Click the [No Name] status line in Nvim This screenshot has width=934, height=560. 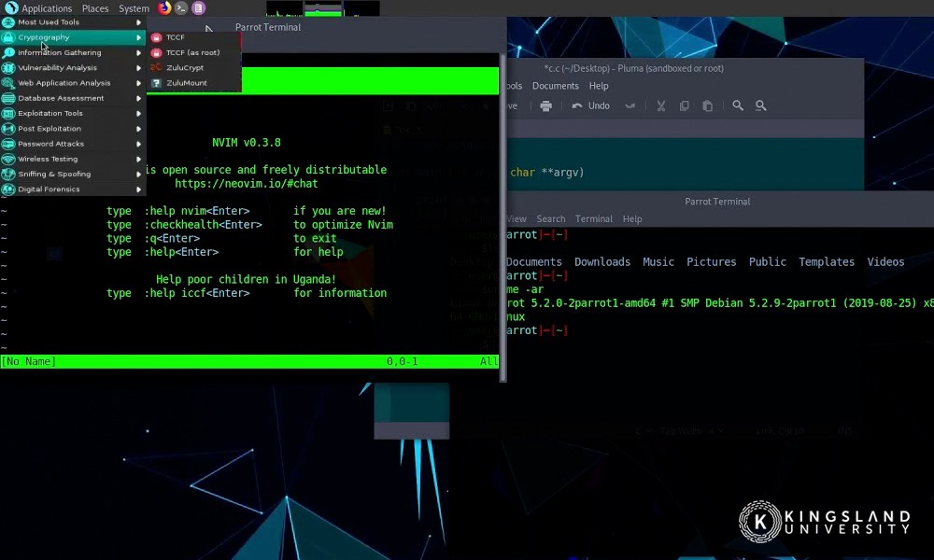coord(249,361)
